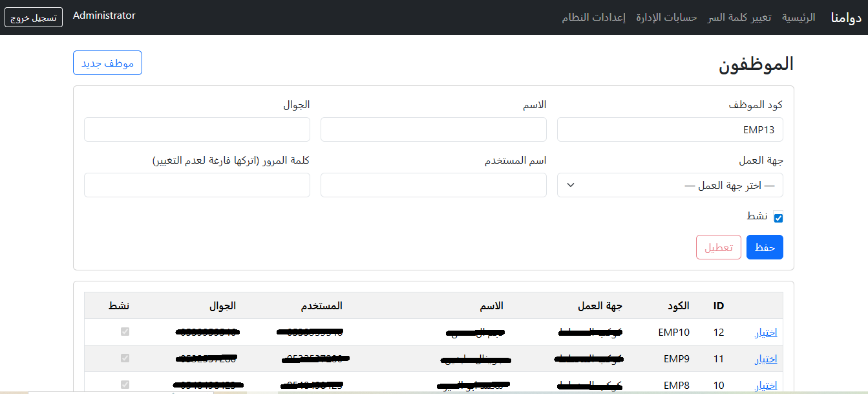The width and height of the screenshot is (868, 394).
Task: Click the كود الموظف field containing EMP13
Action: [670, 129]
